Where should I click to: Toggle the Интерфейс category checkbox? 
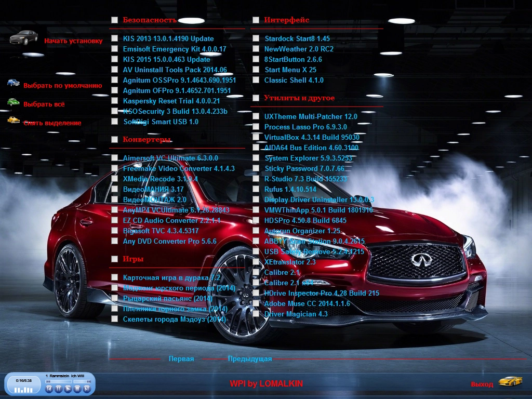[256, 20]
